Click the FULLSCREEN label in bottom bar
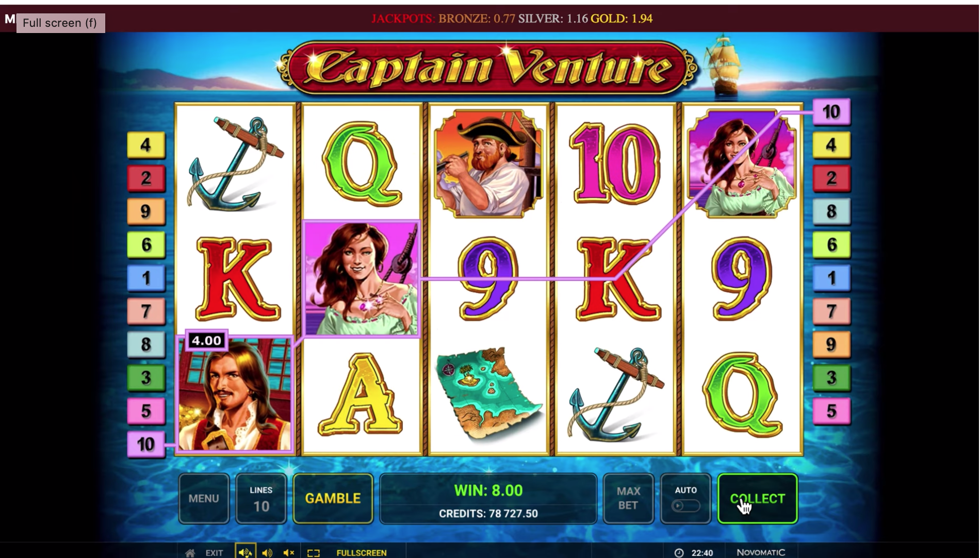 pyautogui.click(x=362, y=553)
